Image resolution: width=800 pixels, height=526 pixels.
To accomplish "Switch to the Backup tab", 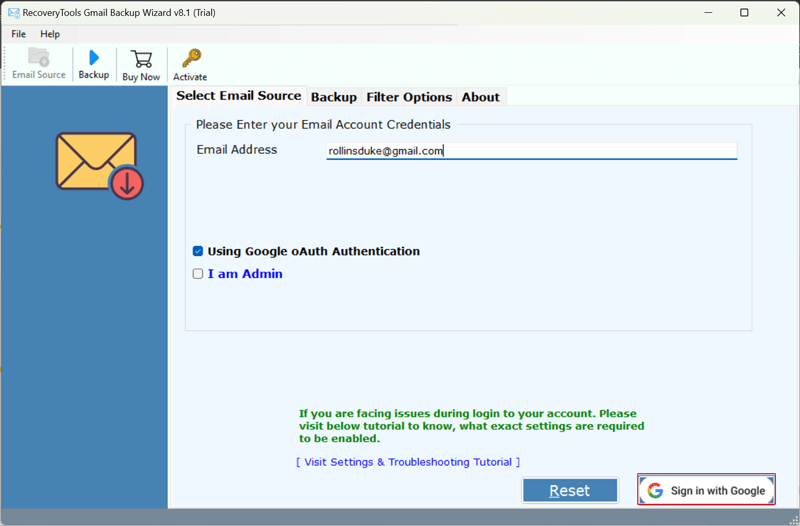I will click(x=334, y=97).
